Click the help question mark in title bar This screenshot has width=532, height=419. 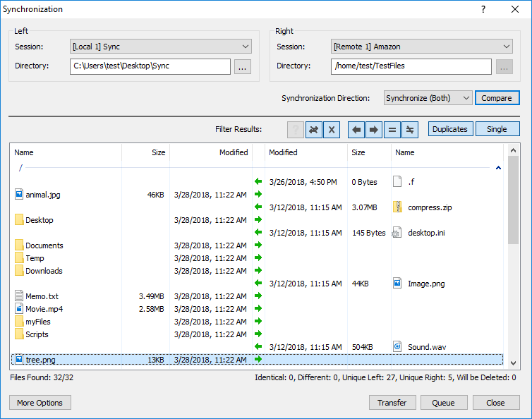(483, 9)
